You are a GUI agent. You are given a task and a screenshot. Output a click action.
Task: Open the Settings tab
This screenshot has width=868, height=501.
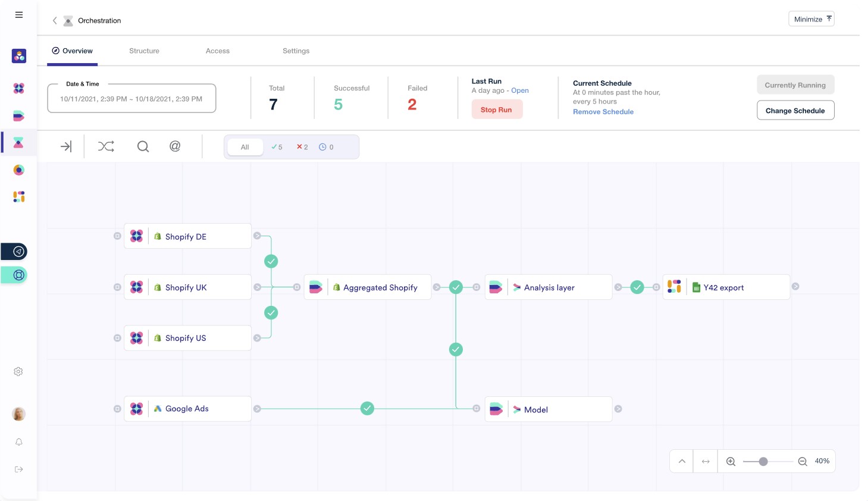point(296,51)
